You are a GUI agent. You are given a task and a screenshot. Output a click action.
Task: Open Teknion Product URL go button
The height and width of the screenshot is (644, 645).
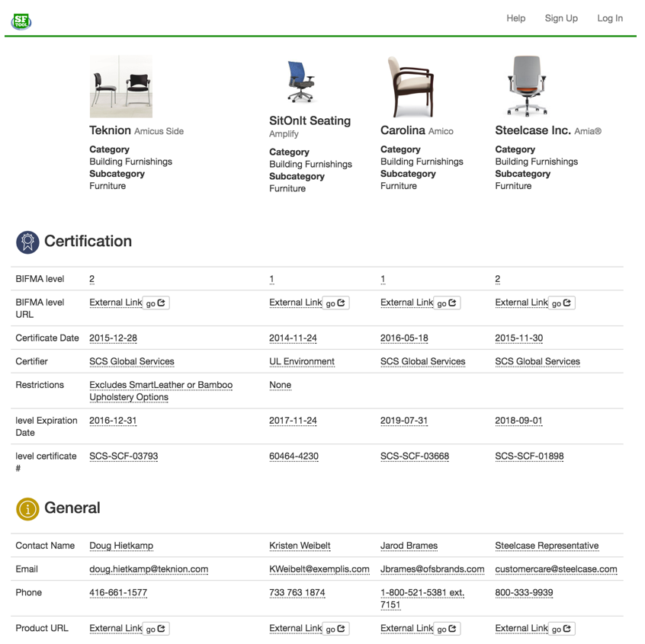[x=156, y=629]
